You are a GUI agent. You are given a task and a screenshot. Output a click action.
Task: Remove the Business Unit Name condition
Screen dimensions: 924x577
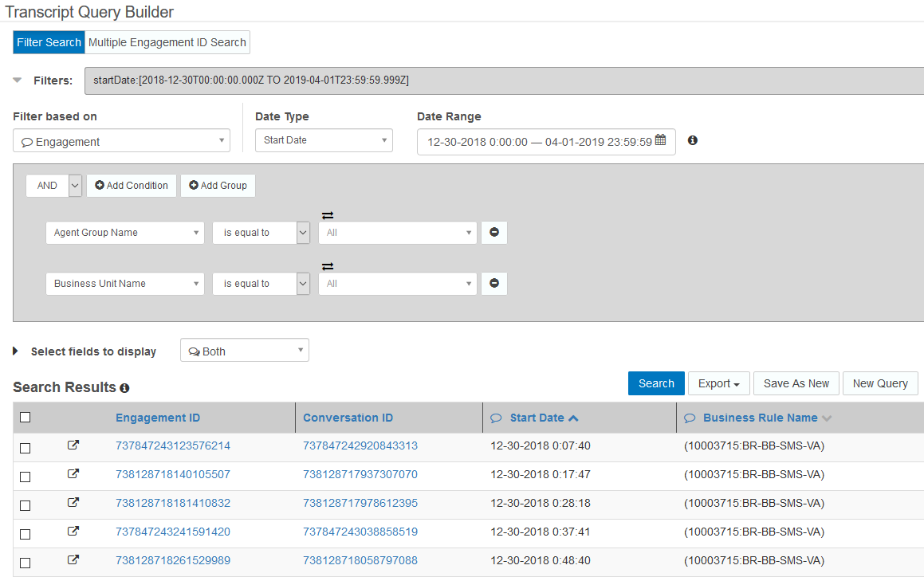click(494, 284)
